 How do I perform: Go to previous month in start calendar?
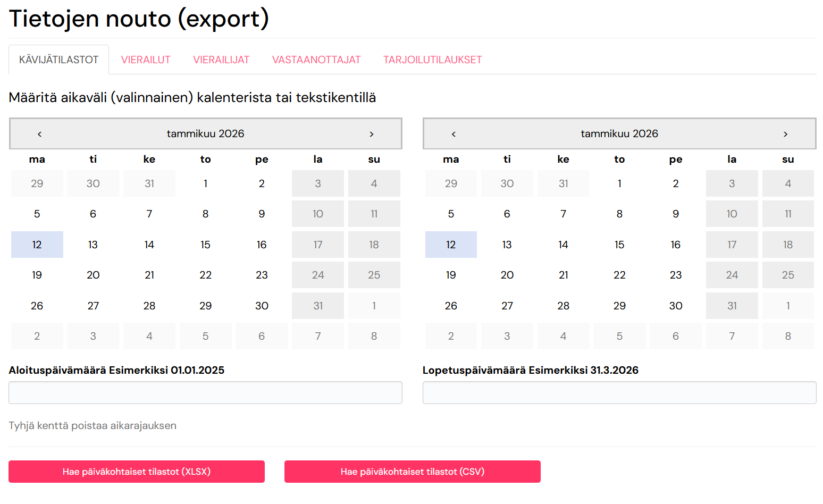[x=40, y=134]
